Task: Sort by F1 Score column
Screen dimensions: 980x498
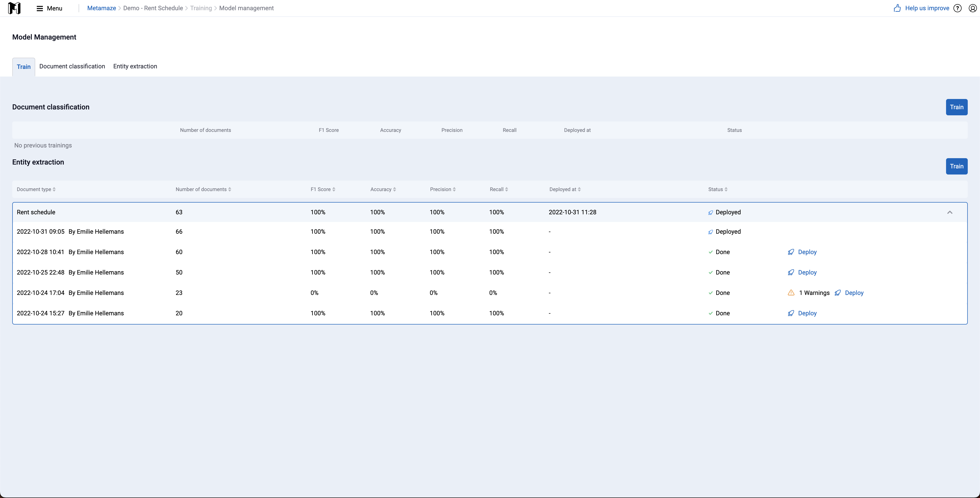Action: point(323,189)
